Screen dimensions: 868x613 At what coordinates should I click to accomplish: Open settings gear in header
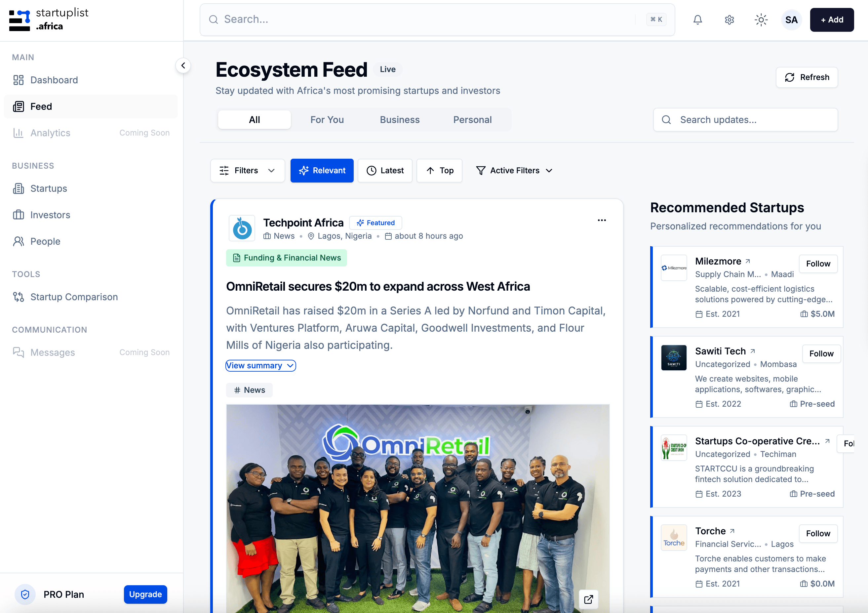(x=729, y=20)
